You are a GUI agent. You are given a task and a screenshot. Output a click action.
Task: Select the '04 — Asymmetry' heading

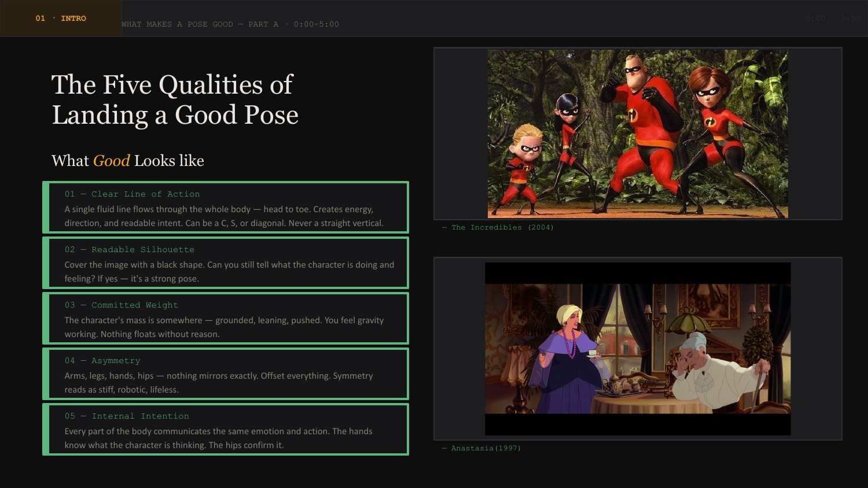pyautogui.click(x=102, y=361)
